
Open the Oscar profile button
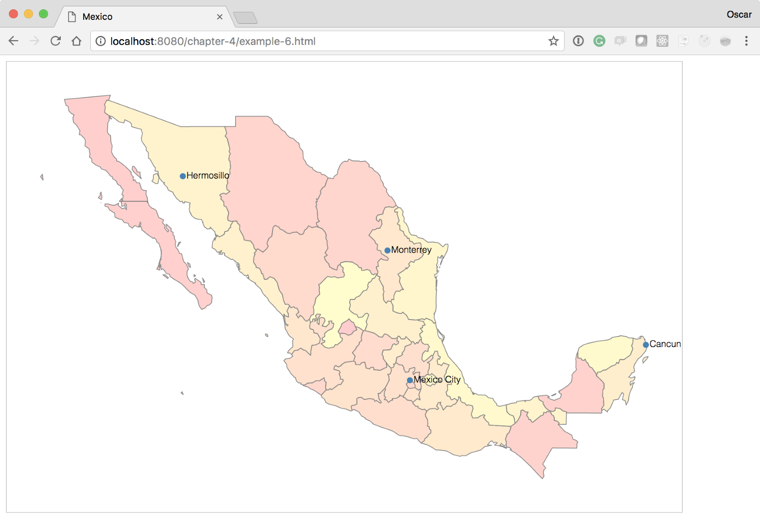tap(739, 14)
